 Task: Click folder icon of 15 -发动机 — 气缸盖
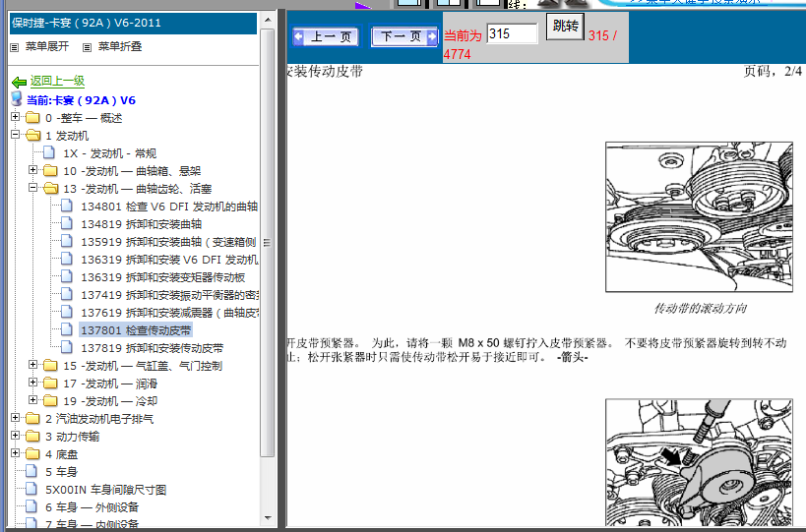[x=50, y=365]
